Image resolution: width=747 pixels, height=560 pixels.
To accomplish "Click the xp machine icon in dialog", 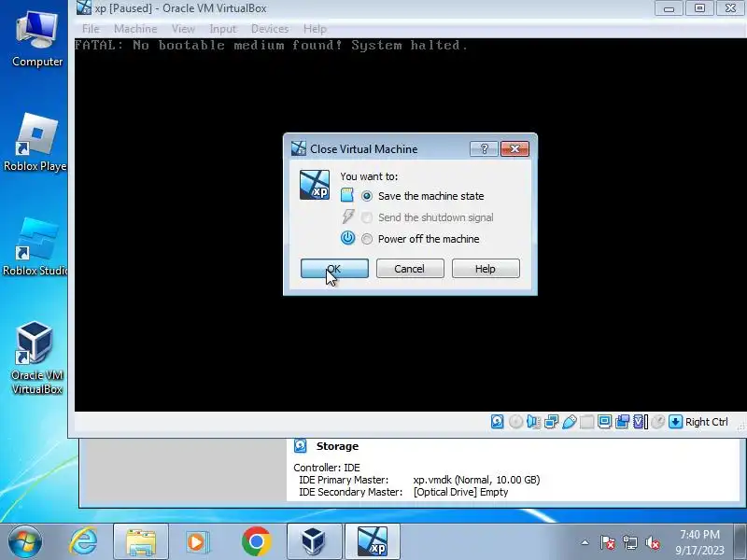I will [315, 185].
